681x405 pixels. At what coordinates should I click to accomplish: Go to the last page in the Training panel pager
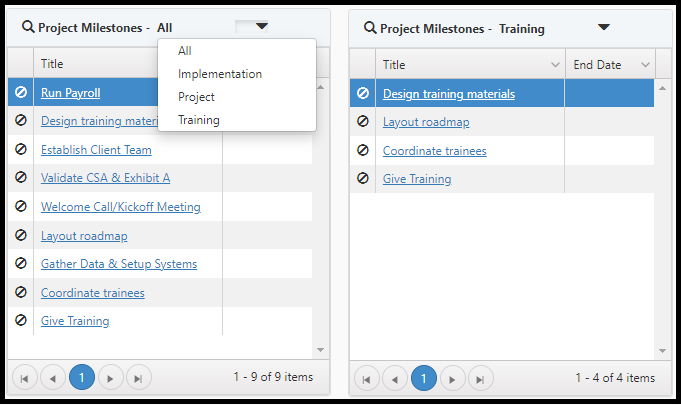point(480,379)
